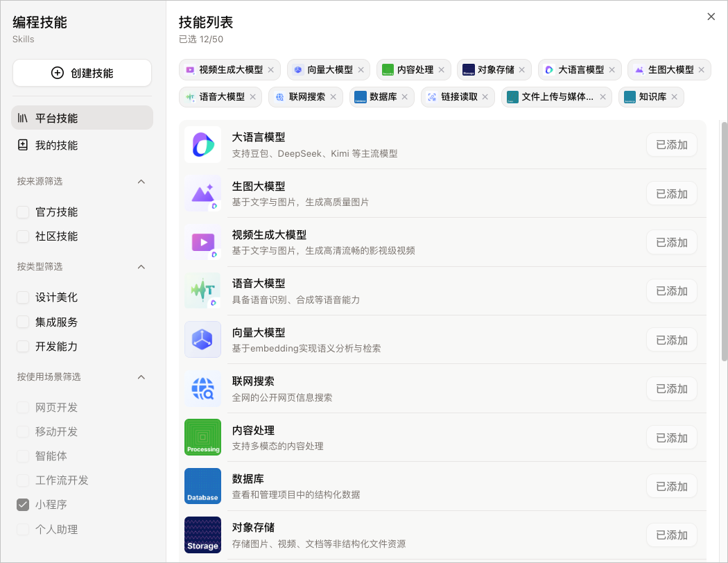Click the skills list vertical scrollbar
This screenshot has width=728, height=563.
tap(724, 241)
